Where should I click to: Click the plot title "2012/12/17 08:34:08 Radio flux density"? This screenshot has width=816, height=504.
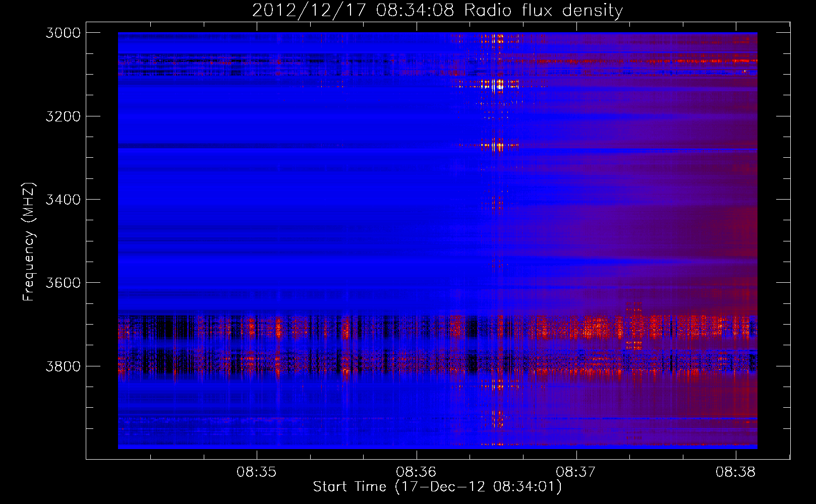437,10
